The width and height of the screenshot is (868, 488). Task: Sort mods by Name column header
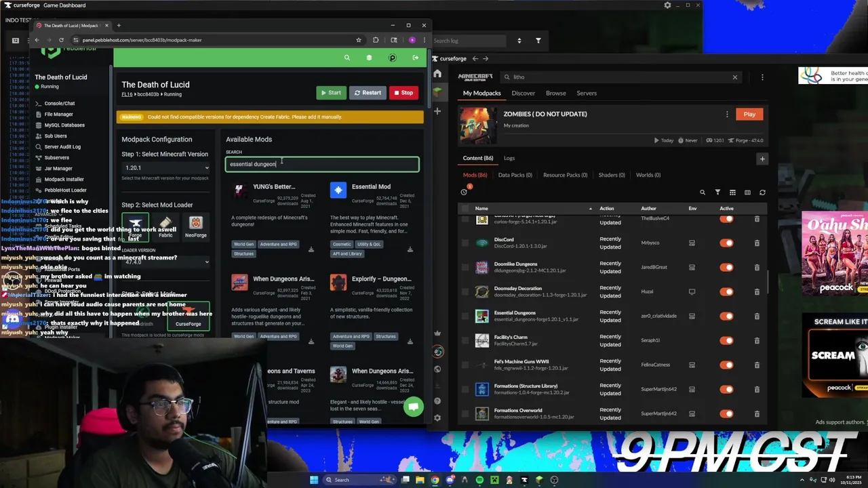coord(481,209)
